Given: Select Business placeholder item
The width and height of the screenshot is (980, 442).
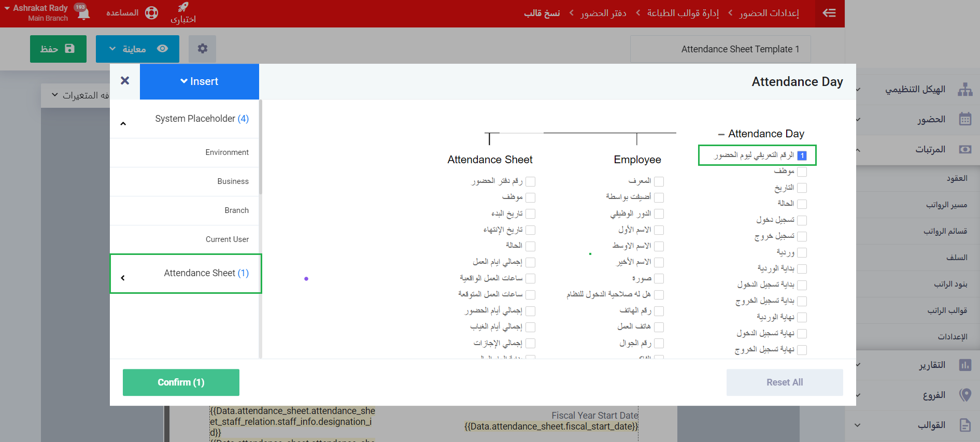Looking at the screenshot, I should point(233,181).
